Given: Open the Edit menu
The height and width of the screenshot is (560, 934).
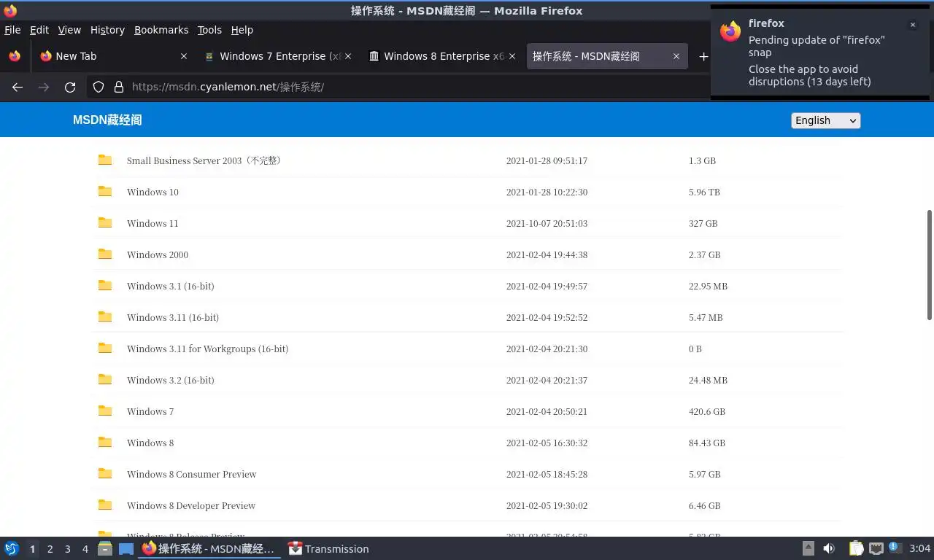Looking at the screenshot, I should (39, 30).
